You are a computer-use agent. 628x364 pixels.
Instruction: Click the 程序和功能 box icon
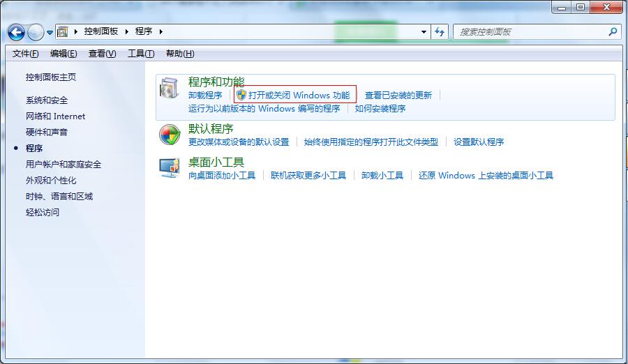pos(169,88)
